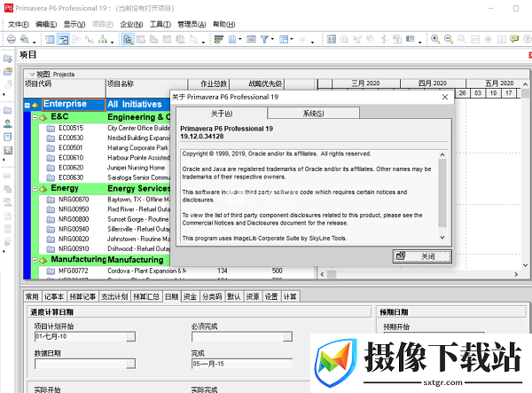
Task: Open the 资金 details tab
Action: 190,296
